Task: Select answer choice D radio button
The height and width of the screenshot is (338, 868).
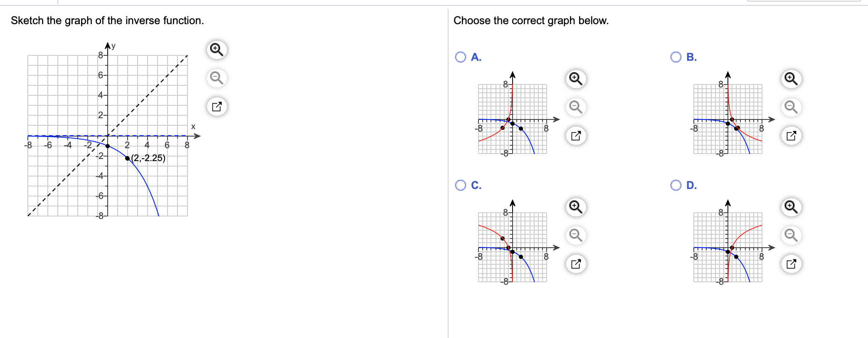Action: click(676, 185)
